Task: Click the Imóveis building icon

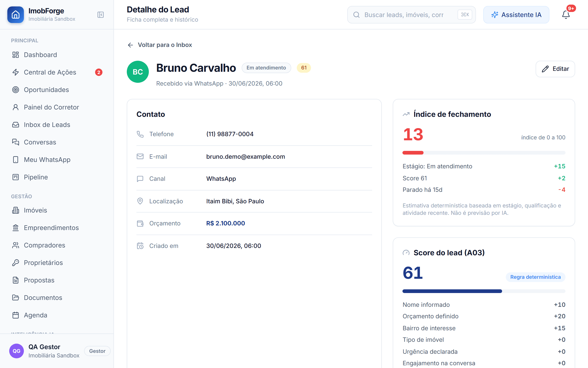Action: [16, 210]
